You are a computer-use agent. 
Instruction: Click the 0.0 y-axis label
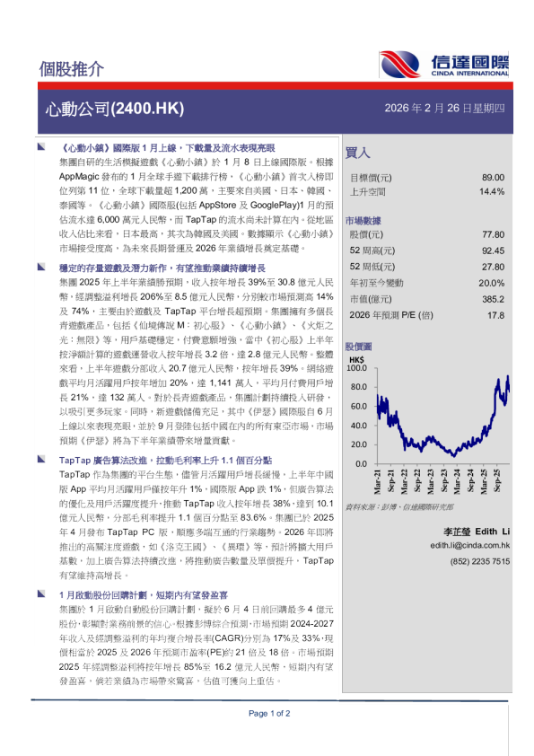pyautogui.click(x=361, y=464)
